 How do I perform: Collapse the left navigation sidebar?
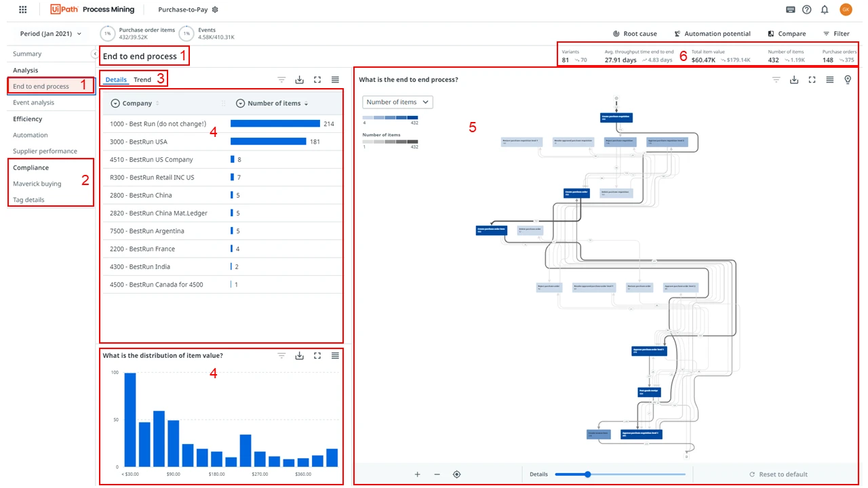point(94,54)
